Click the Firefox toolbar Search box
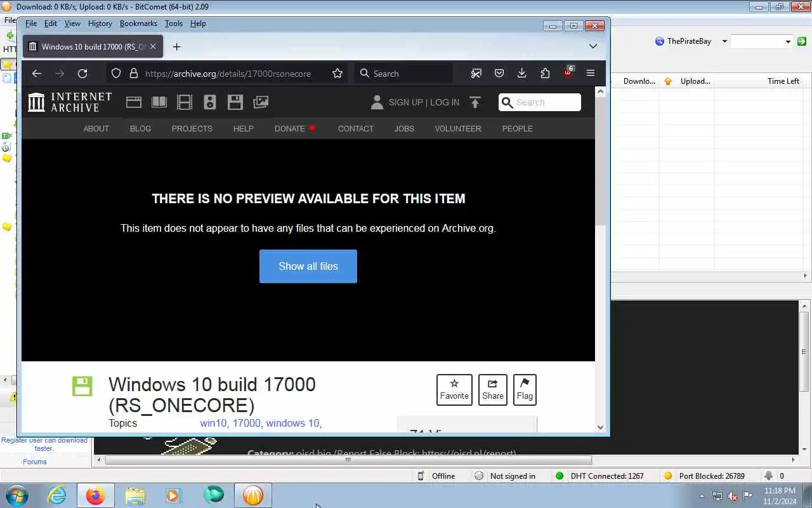The image size is (812, 508). (403, 74)
